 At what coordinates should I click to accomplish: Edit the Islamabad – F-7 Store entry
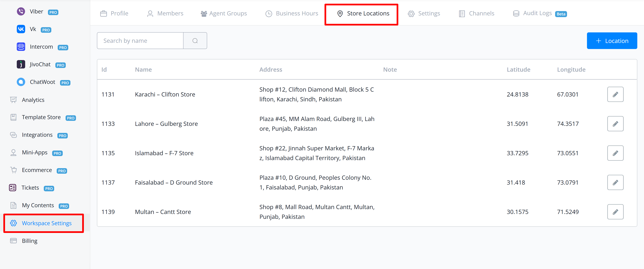(x=615, y=153)
